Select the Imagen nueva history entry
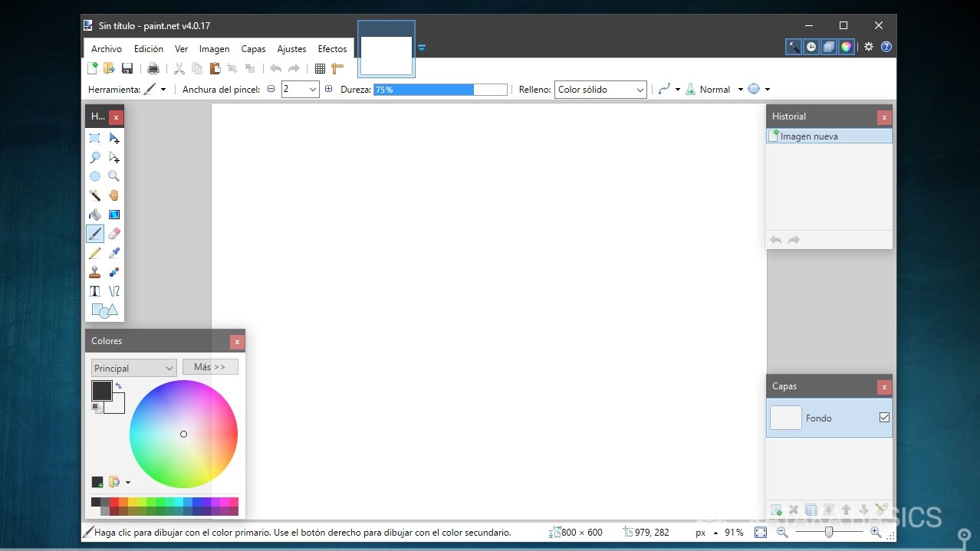The height and width of the screenshot is (551, 980). [x=809, y=136]
